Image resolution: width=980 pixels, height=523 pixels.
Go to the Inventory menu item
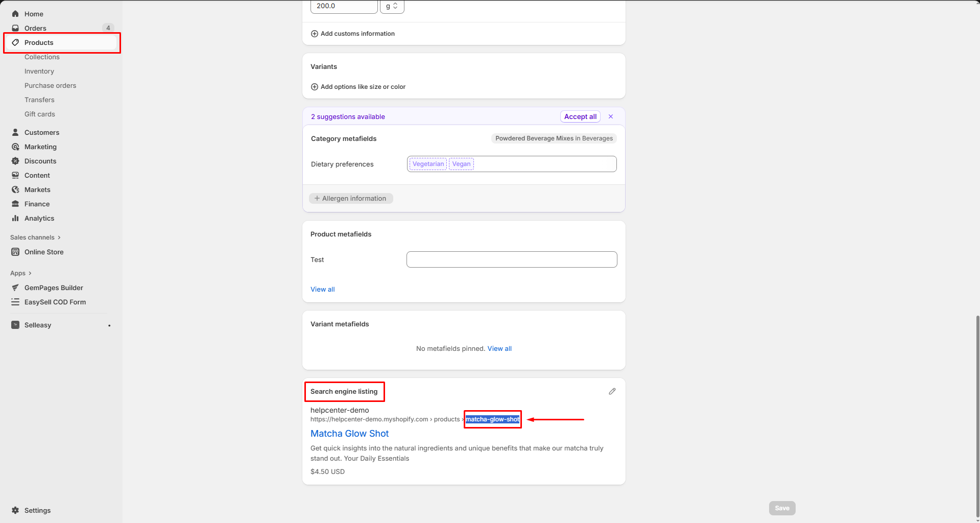pyautogui.click(x=39, y=71)
